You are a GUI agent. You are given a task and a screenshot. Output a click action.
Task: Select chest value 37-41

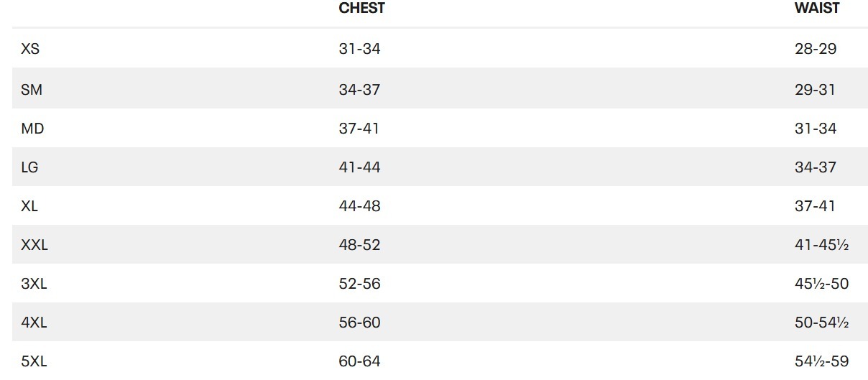click(359, 129)
